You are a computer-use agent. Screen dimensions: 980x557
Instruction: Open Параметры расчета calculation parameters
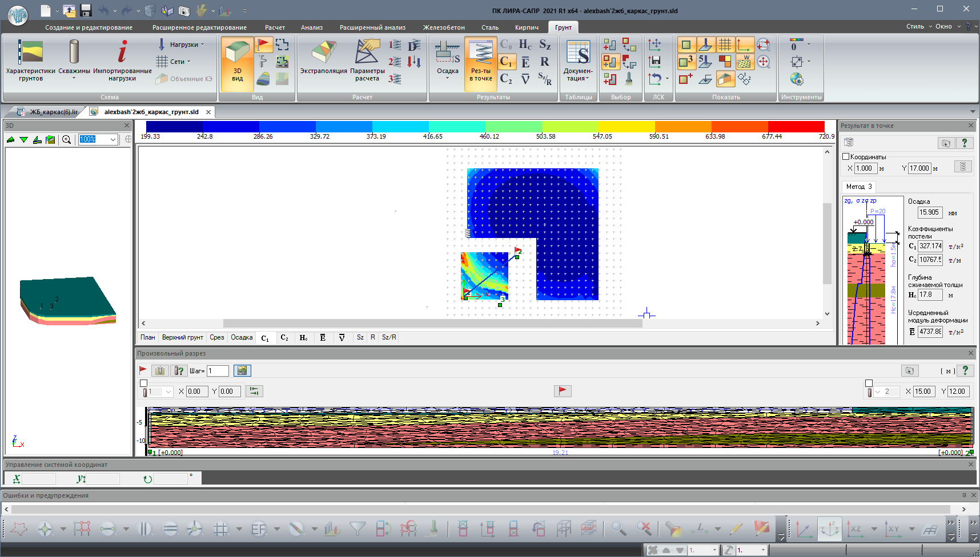click(367, 60)
